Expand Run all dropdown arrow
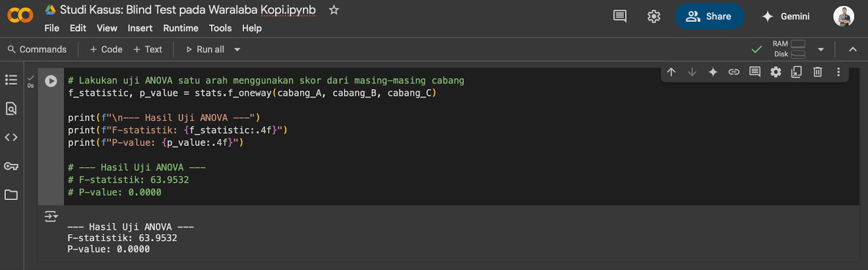Screen dimensions: 868x270 pos(237,49)
